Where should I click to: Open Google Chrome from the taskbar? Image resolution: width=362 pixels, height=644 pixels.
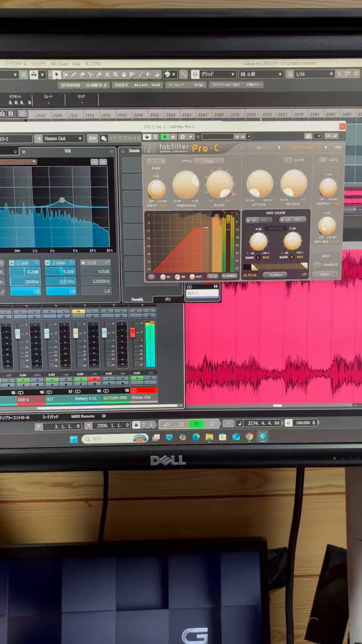click(x=249, y=437)
